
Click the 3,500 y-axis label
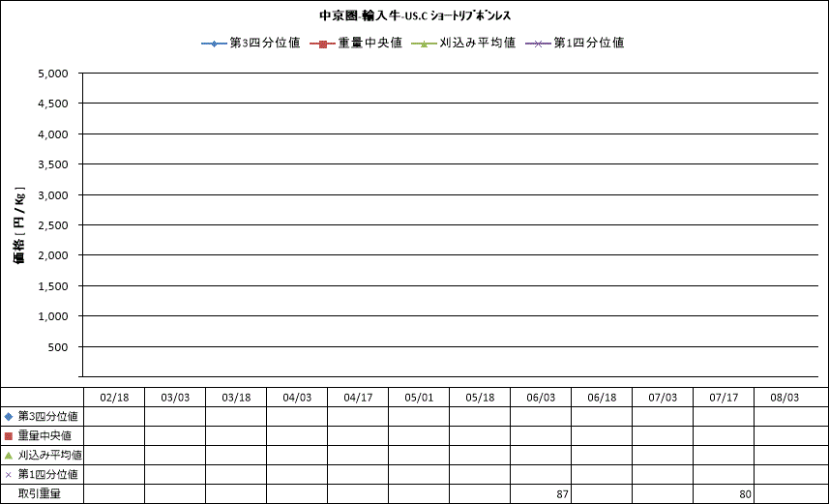53,164
